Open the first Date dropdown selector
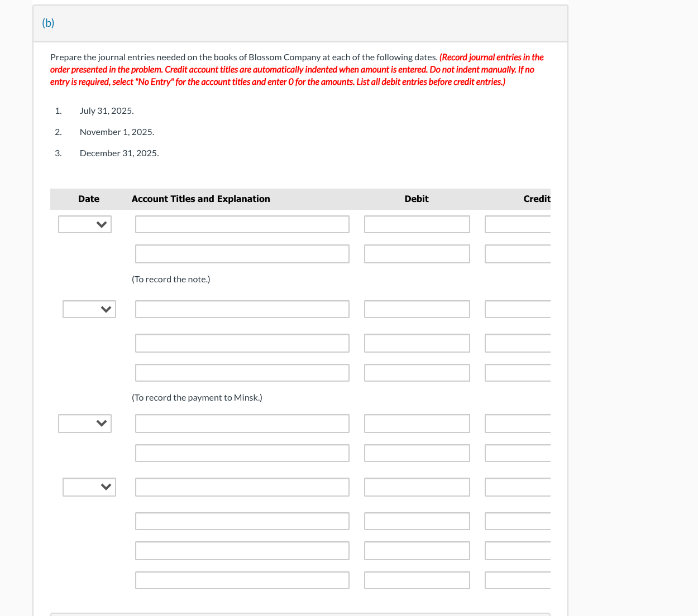Screen dimensions: 698x616 coord(84,224)
